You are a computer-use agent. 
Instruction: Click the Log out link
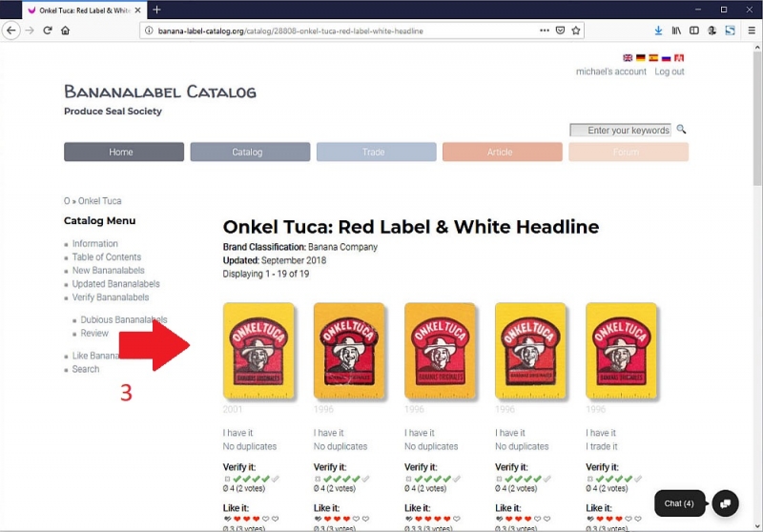pyautogui.click(x=670, y=72)
